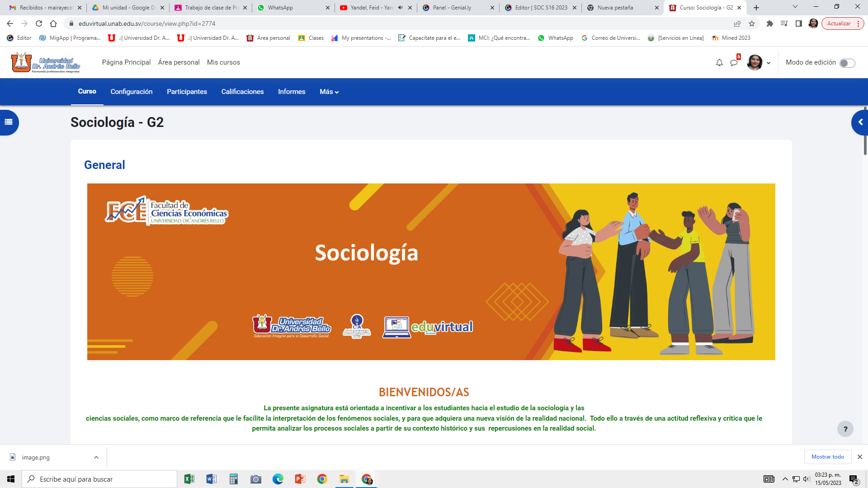Switch to the Participantes tab
Image resolution: width=868 pixels, height=488 pixels.
[187, 92]
